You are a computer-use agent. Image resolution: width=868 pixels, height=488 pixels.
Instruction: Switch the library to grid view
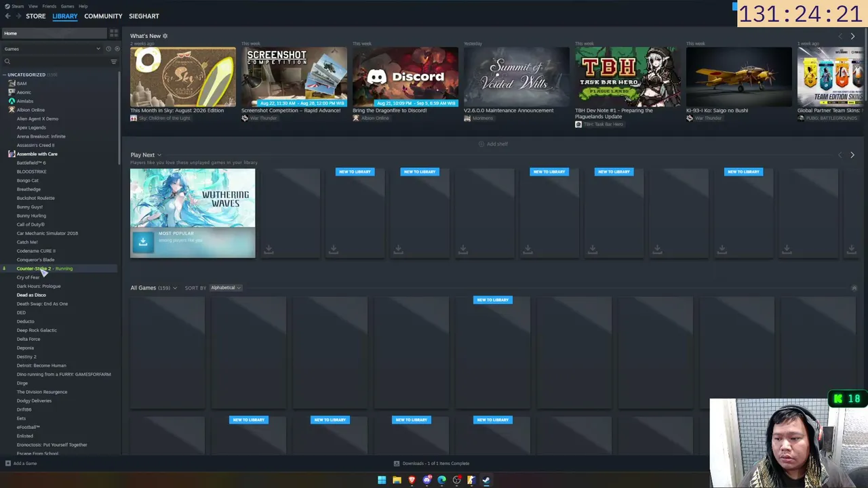[x=114, y=33]
